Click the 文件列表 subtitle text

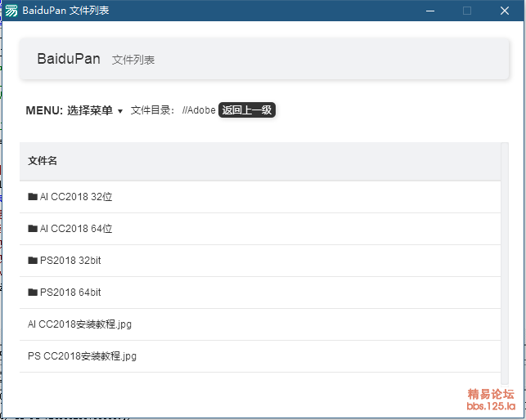coord(133,60)
